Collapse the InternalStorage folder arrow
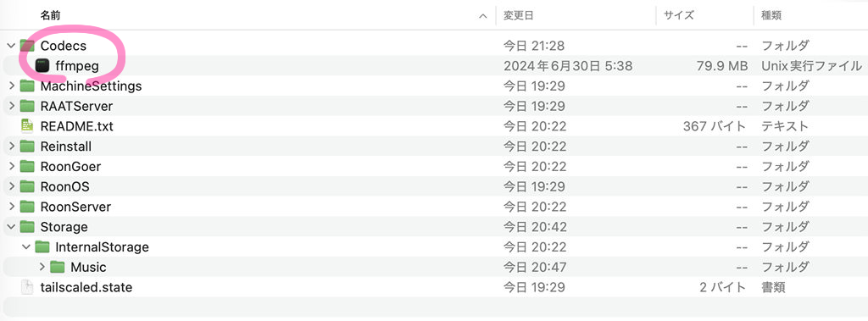 (x=26, y=246)
